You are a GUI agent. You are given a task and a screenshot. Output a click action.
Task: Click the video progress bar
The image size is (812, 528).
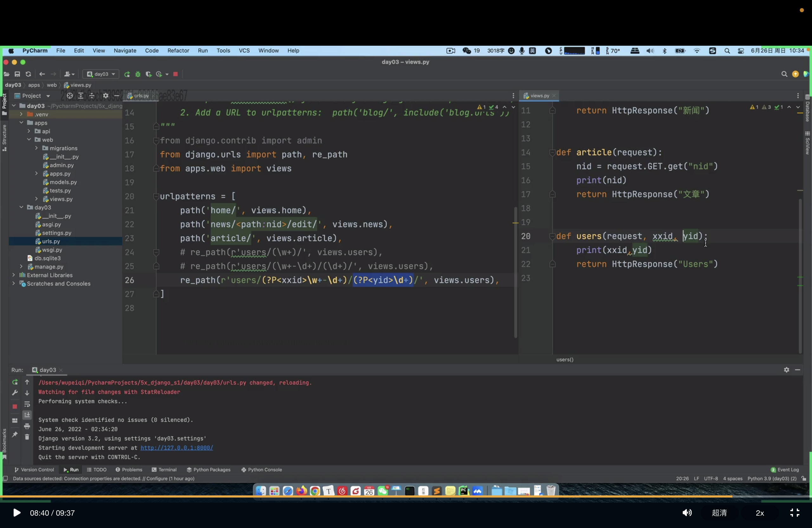click(x=406, y=497)
